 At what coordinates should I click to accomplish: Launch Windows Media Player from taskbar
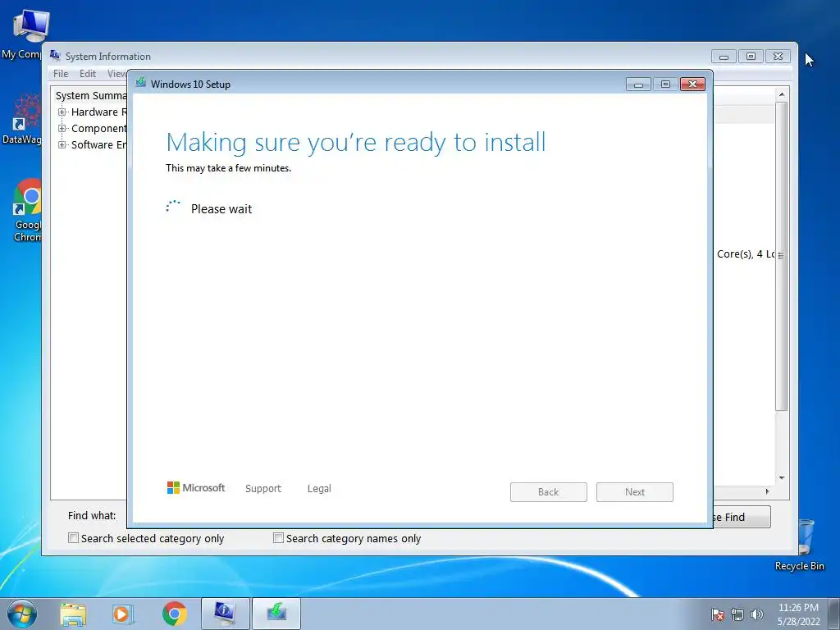(123, 614)
